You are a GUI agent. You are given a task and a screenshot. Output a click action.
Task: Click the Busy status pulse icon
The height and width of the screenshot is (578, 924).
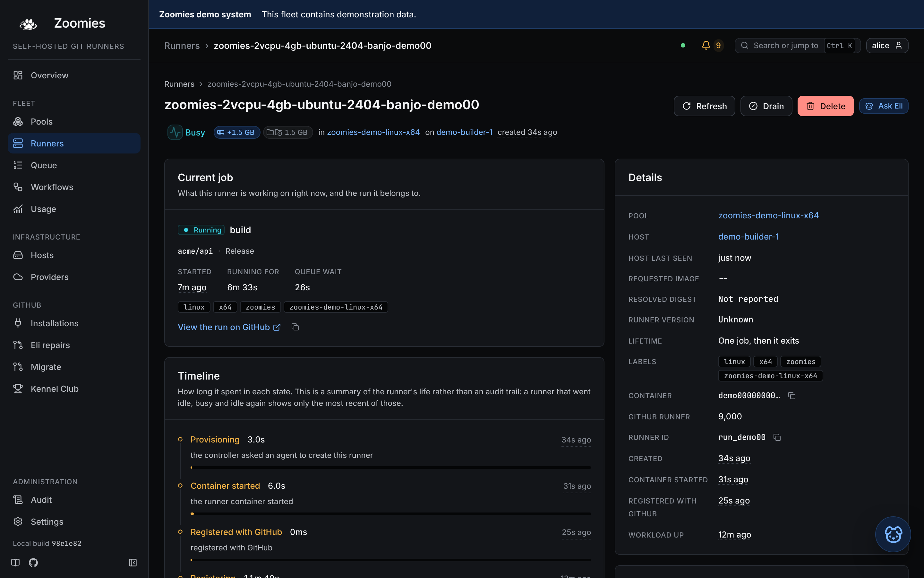(x=175, y=132)
